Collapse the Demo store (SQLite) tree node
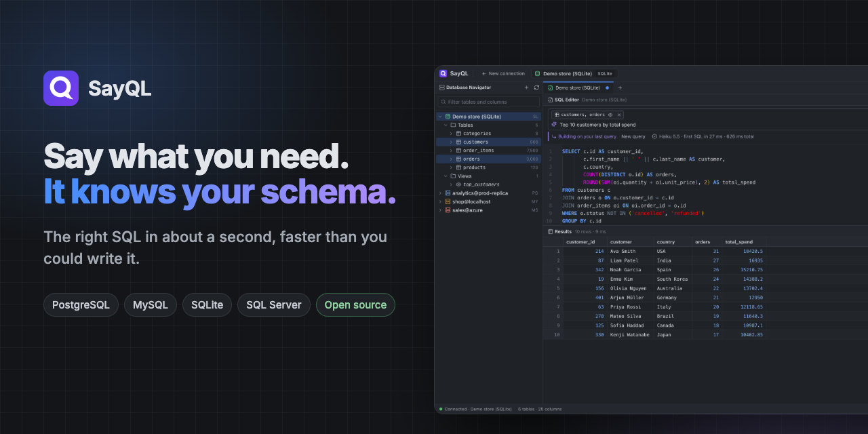 440,117
